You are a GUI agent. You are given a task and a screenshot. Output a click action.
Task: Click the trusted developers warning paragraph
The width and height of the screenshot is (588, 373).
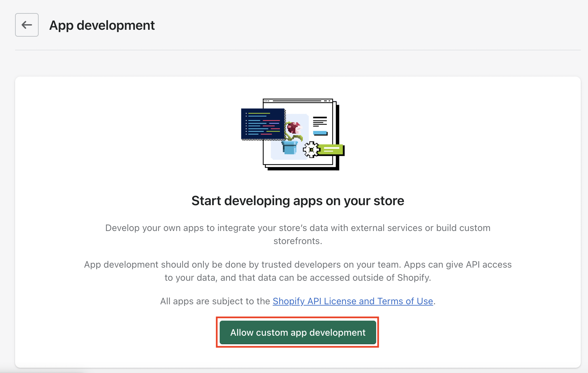(x=298, y=271)
